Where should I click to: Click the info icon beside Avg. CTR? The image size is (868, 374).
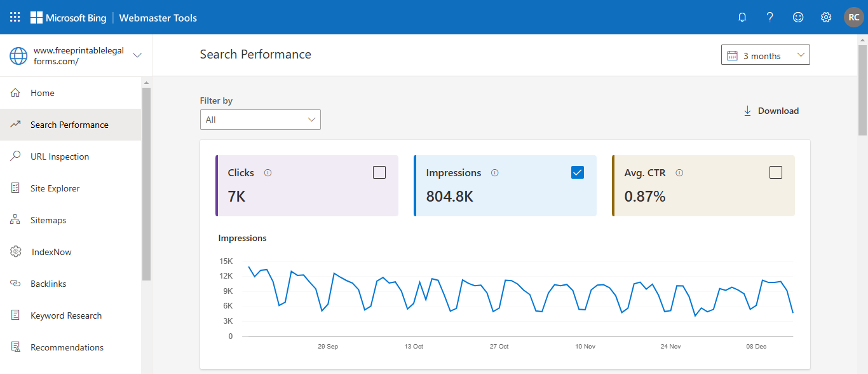coord(679,173)
